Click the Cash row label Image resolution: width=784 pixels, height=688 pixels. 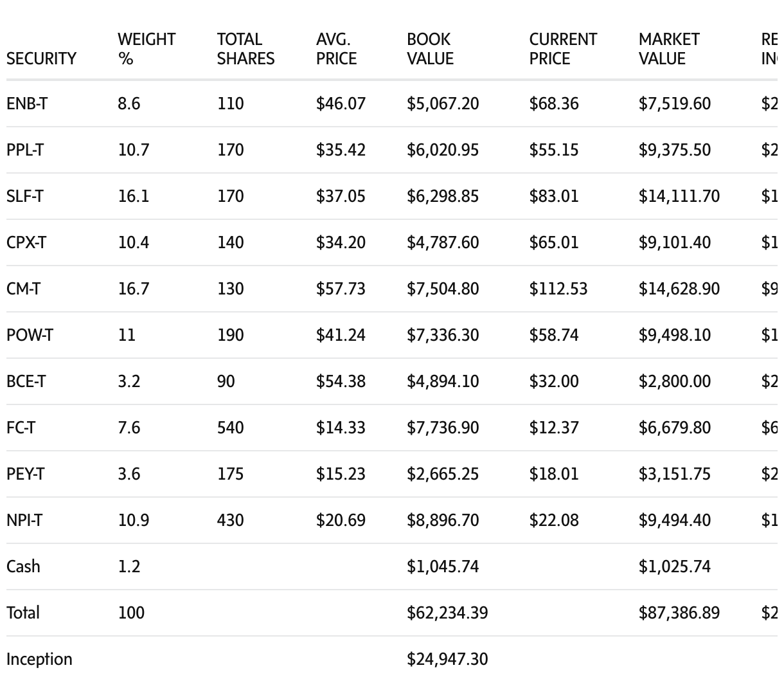tap(23, 566)
